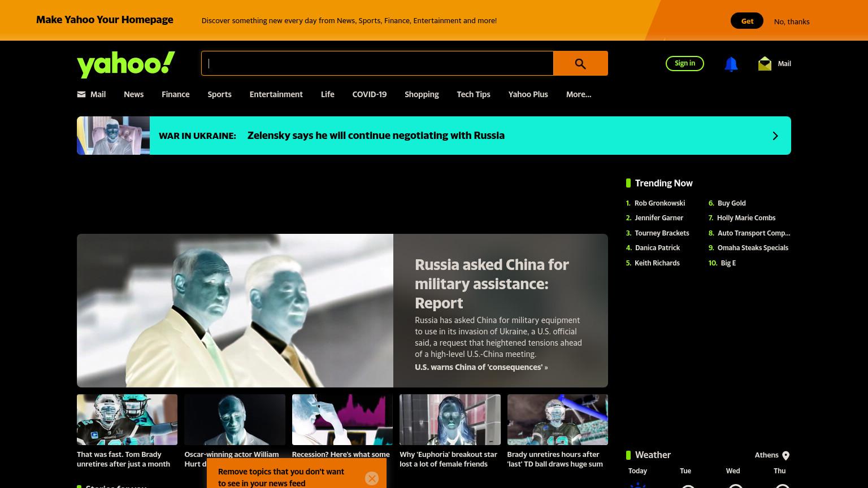Click the Trending Now heading

pos(663,183)
